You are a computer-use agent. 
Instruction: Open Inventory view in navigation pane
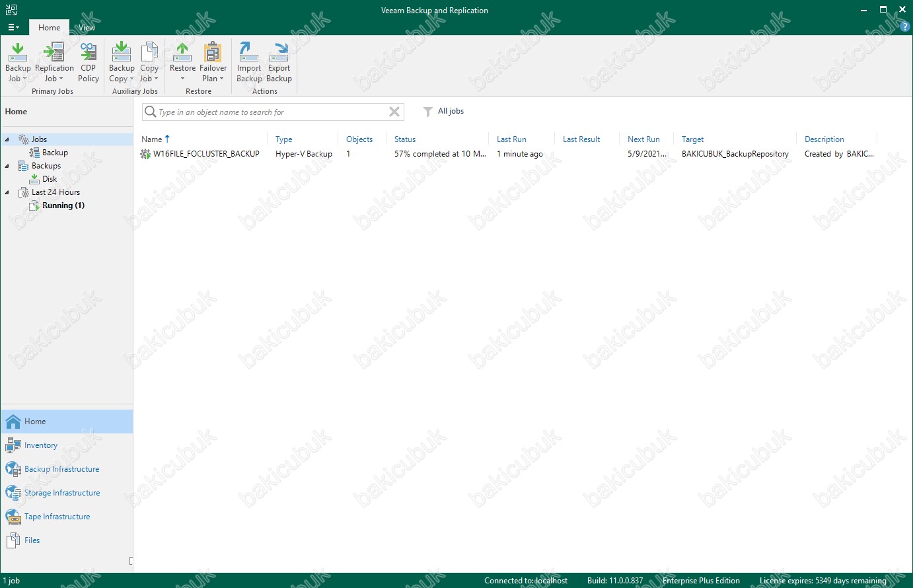pos(67,445)
